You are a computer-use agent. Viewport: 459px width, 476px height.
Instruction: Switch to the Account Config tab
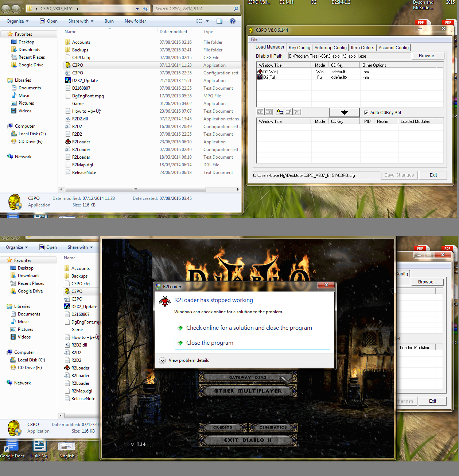coord(393,48)
